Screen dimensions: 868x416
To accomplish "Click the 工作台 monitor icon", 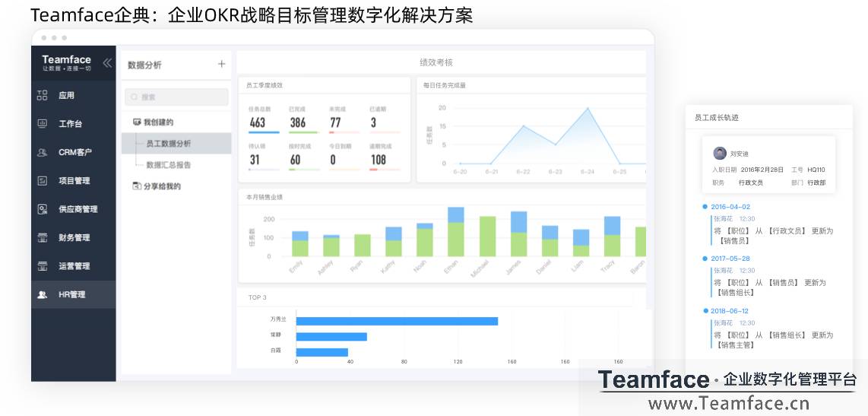I will (42, 123).
